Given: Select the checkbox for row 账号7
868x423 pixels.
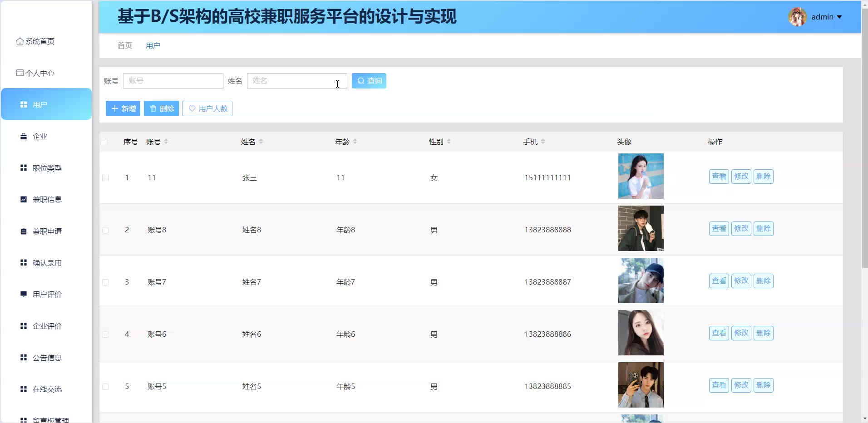Looking at the screenshot, I should tap(105, 282).
